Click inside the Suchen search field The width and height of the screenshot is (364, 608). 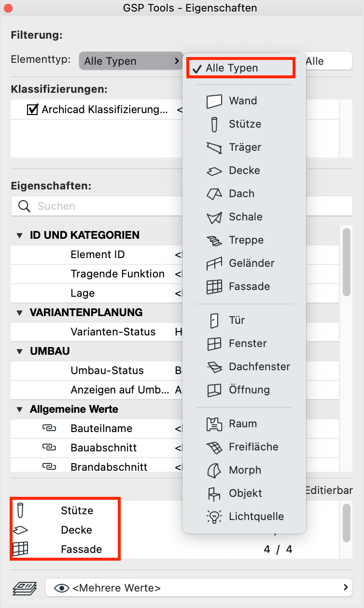[97, 205]
